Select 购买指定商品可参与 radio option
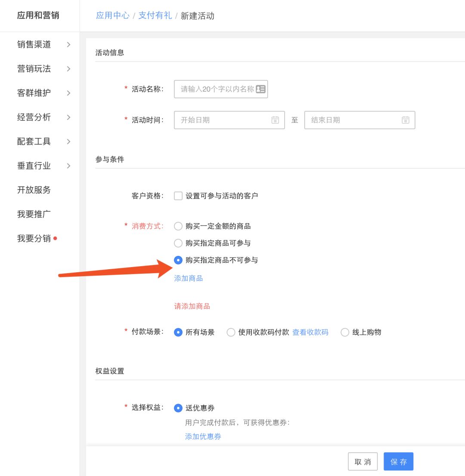The height and width of the screenshot is (476, 465). pos(178,243)
